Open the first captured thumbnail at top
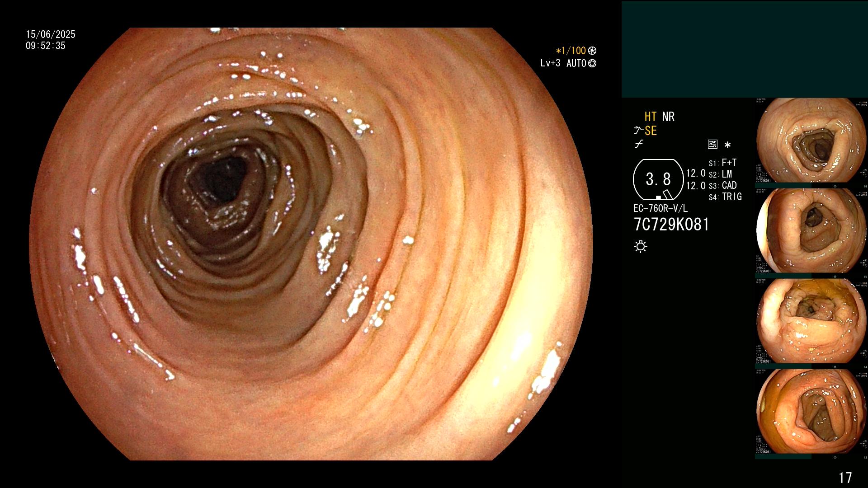The width and height of the screenshot is (868, 488). (x=811, y=141)
